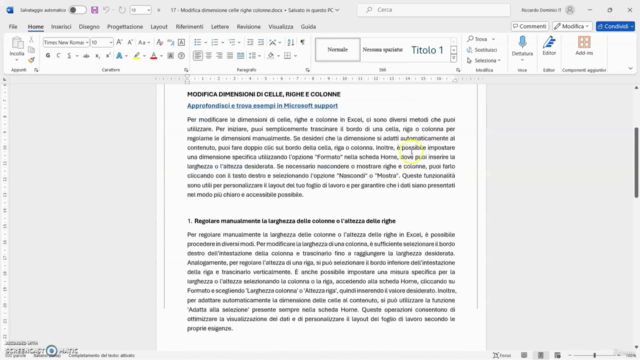
Task: Apply yellow text highlight color
Action: (x=136, y=56)
